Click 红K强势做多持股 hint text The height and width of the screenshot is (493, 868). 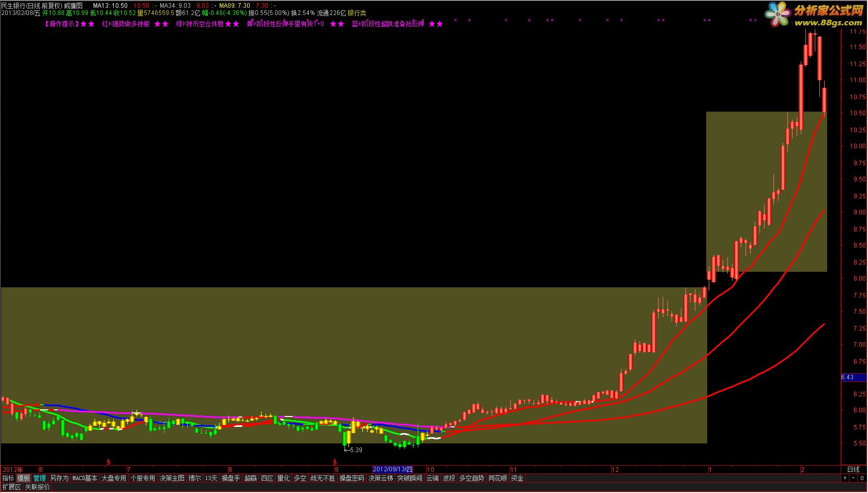[x=126, y=24]
